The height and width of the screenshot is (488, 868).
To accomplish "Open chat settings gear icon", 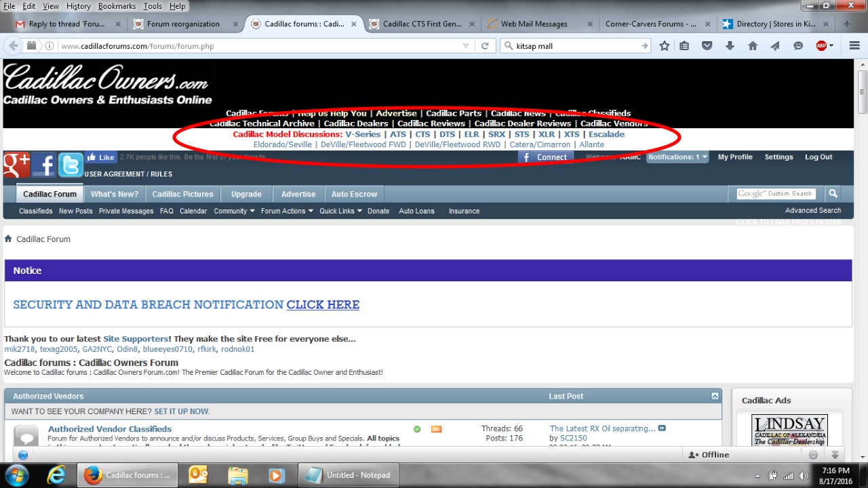I will click(813, 455).
